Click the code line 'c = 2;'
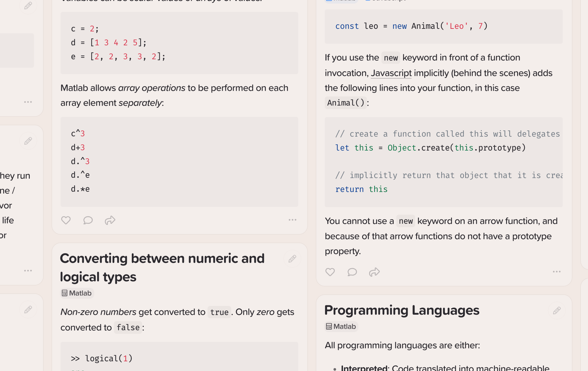 click(85, 29)
